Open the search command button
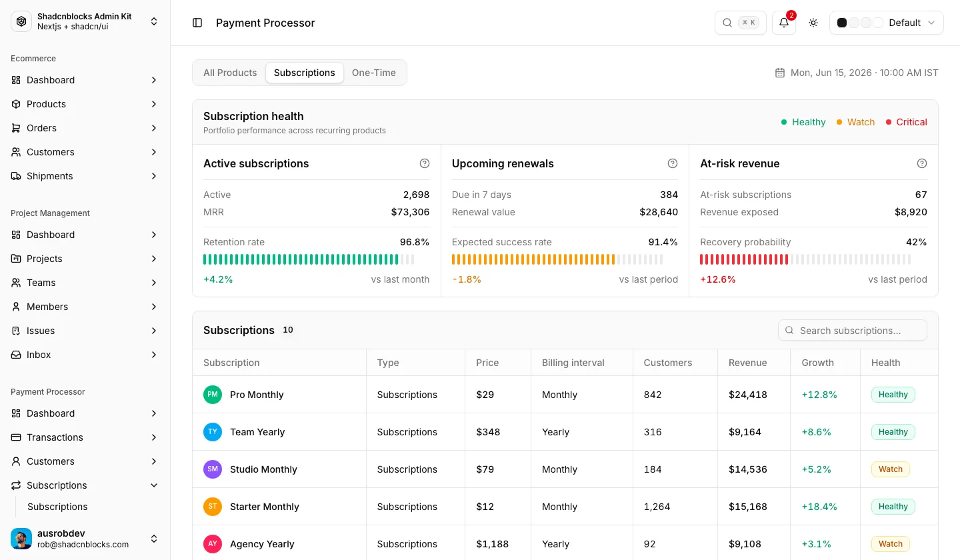Viewport: 960px width, 560px height. (741, 23)
